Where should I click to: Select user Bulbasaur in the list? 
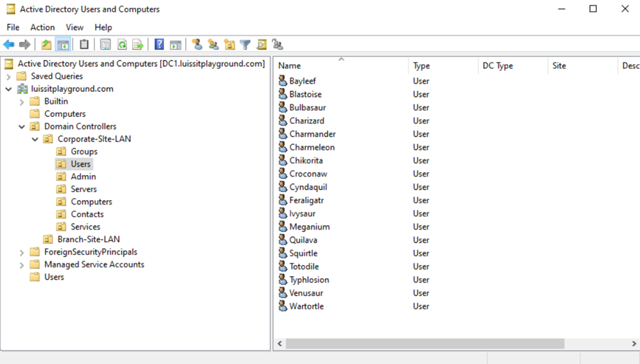click(307, 108)
